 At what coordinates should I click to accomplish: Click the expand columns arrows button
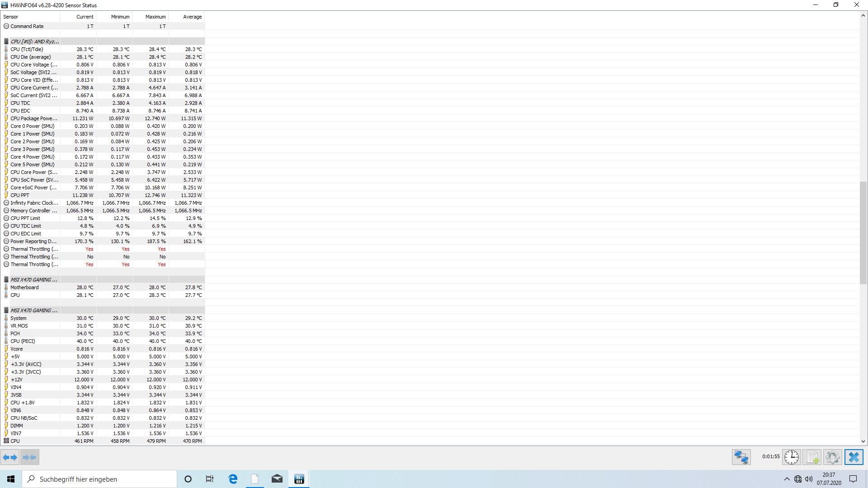click(x=10, y=457)
